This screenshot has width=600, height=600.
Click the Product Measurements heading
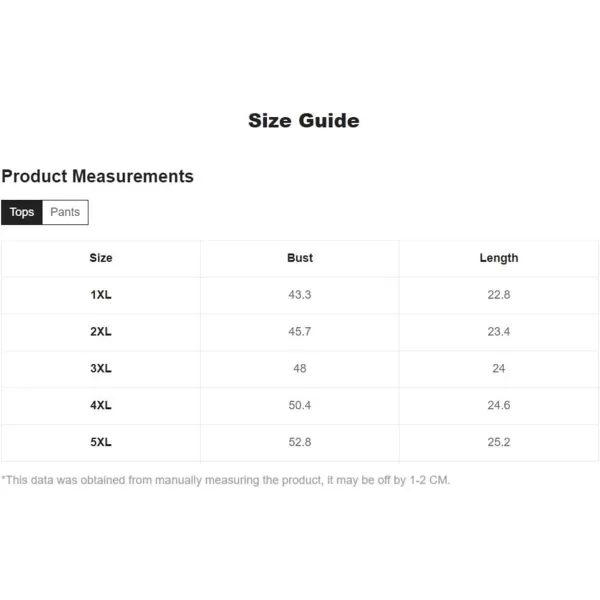[x=98, y=176]
